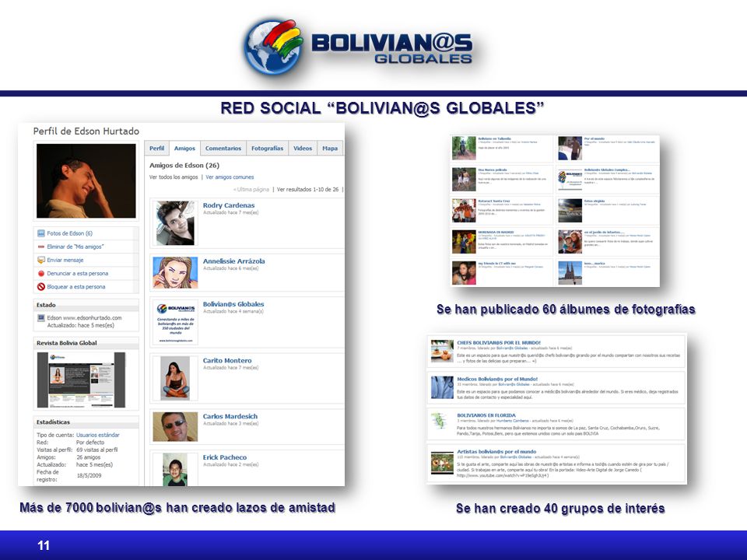Click Medicos Bolivian@s group thumbnail image

tap(442, 387)
